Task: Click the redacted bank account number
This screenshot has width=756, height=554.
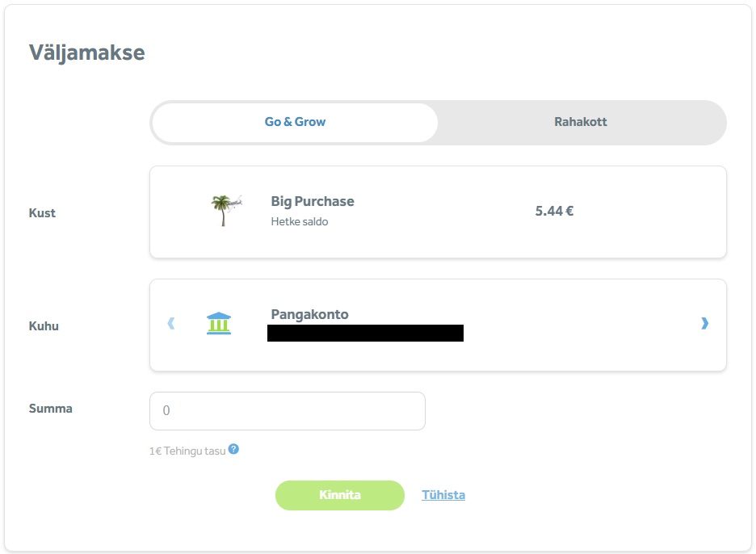Action: pos(365,333)
